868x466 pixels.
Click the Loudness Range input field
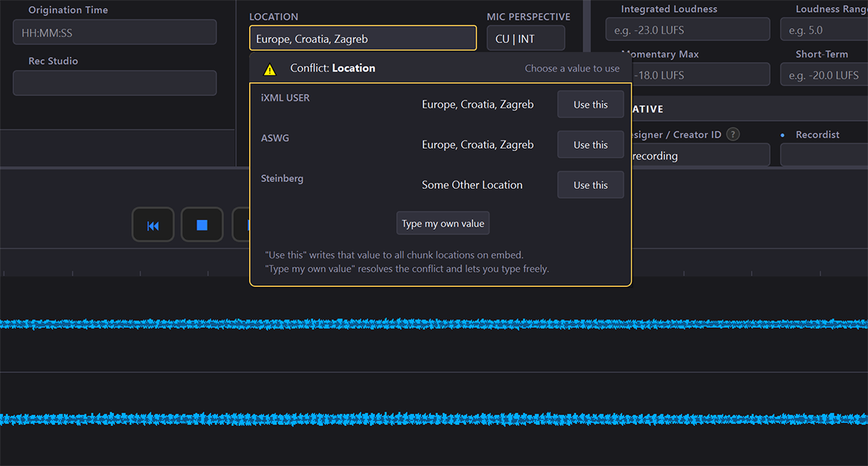click(824, 30)
